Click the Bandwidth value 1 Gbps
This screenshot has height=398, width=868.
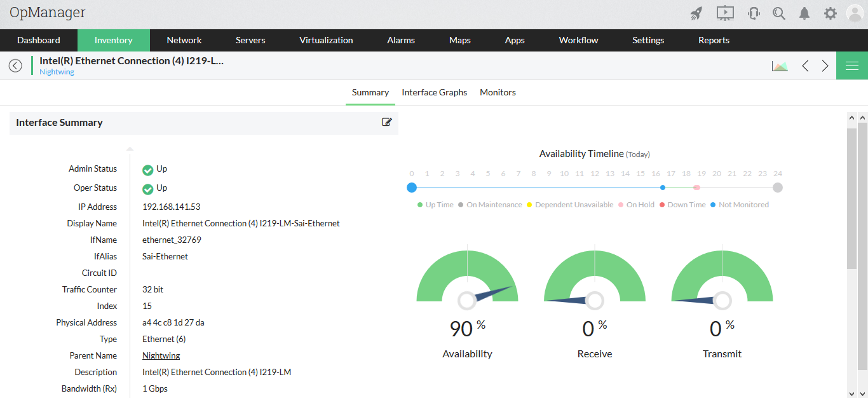[x=155, y=388]
